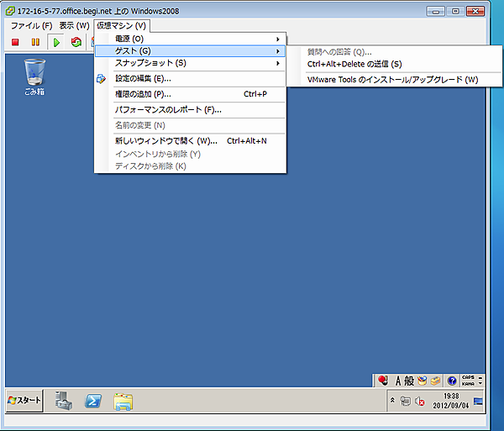Open the 表示 (W) menu
Screen dimensions: 504x431
pyautogui.click(x=74, y=26)
